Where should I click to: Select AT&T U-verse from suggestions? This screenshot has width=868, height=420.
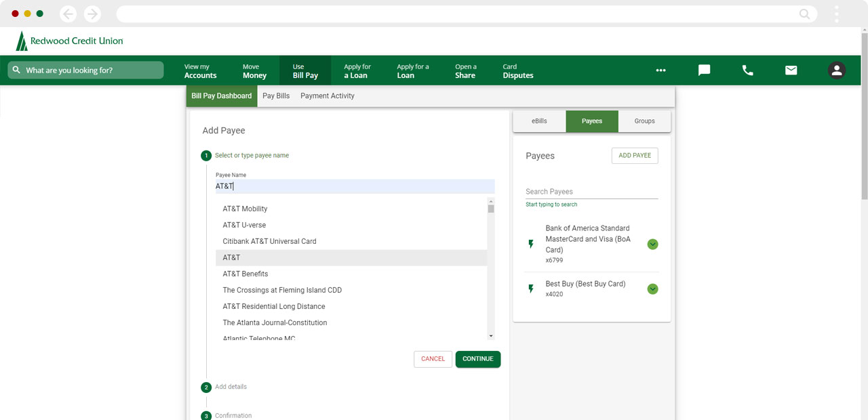click(x=351, y=225)
